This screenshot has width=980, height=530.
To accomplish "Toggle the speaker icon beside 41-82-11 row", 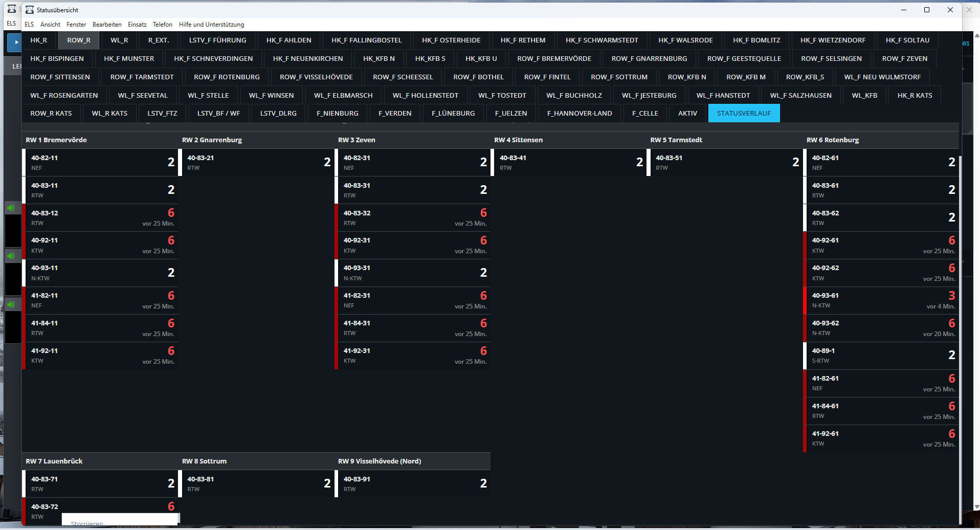I will click(11, 304).
